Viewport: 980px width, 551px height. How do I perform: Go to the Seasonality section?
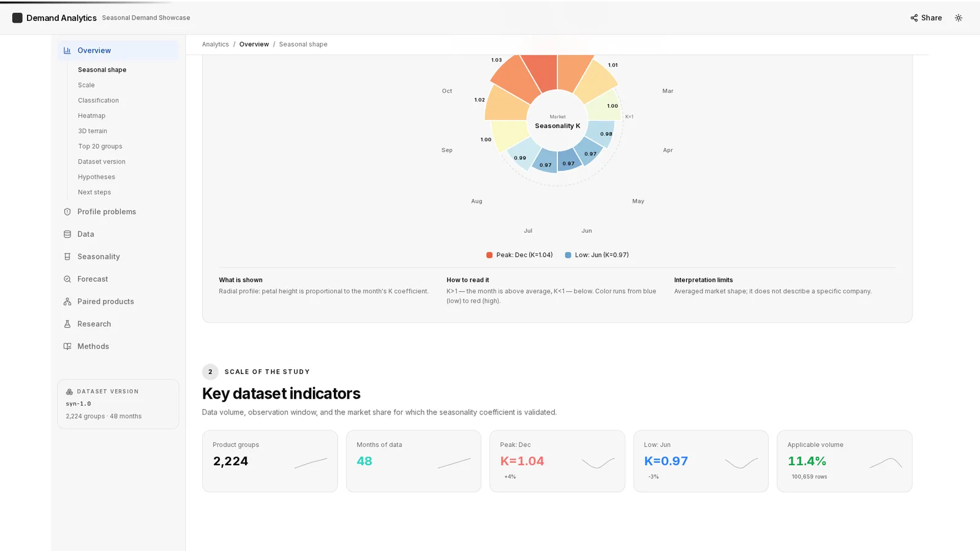point(118,257)
